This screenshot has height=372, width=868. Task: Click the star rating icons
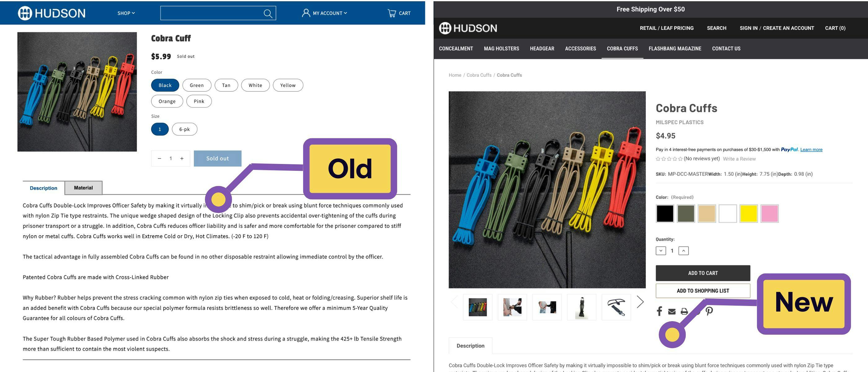click(669, 159)
